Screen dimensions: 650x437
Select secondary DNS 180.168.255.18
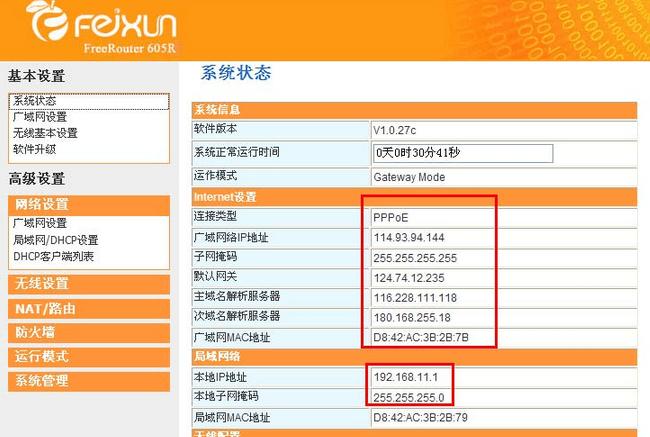[412, 318]
